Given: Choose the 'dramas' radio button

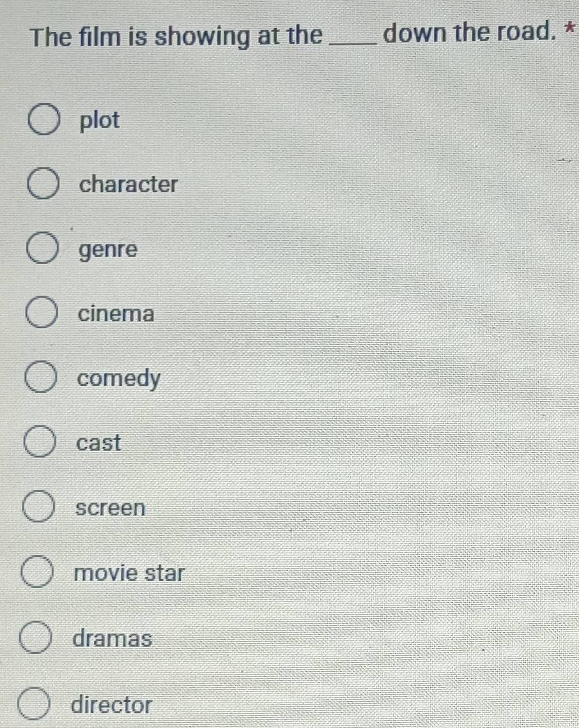Looking at the screenshot, I should (x=35, y=637).
